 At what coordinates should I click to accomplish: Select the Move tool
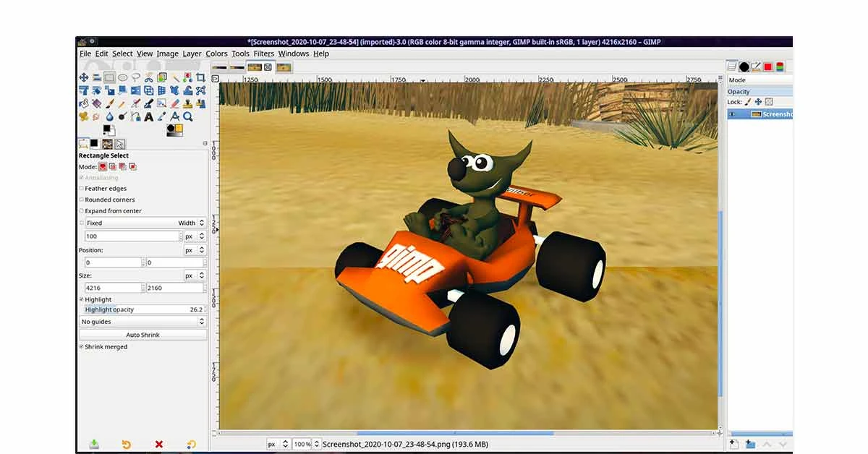pos(84,77)
